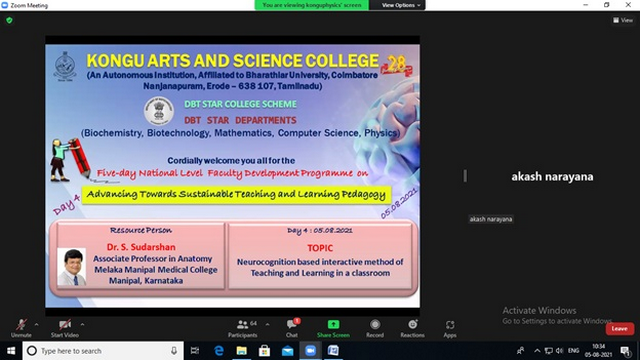Open Mail app from taskbar

pos(287,351)
